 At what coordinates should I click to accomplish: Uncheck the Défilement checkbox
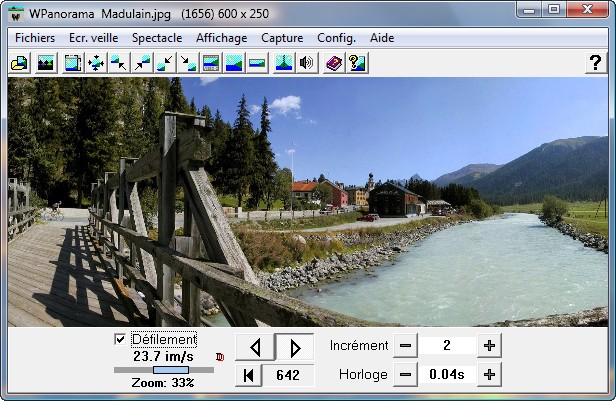click(120, 339)
